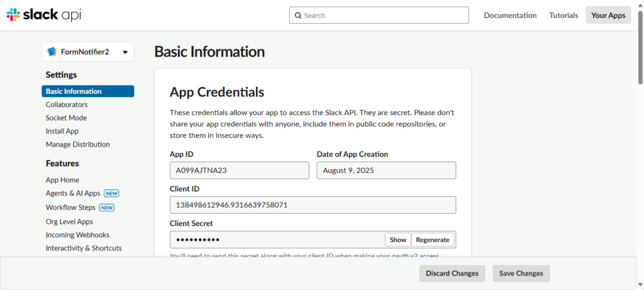Select Basic Information in sidebar
Screen dimensions: 644x290
point(88,91)
